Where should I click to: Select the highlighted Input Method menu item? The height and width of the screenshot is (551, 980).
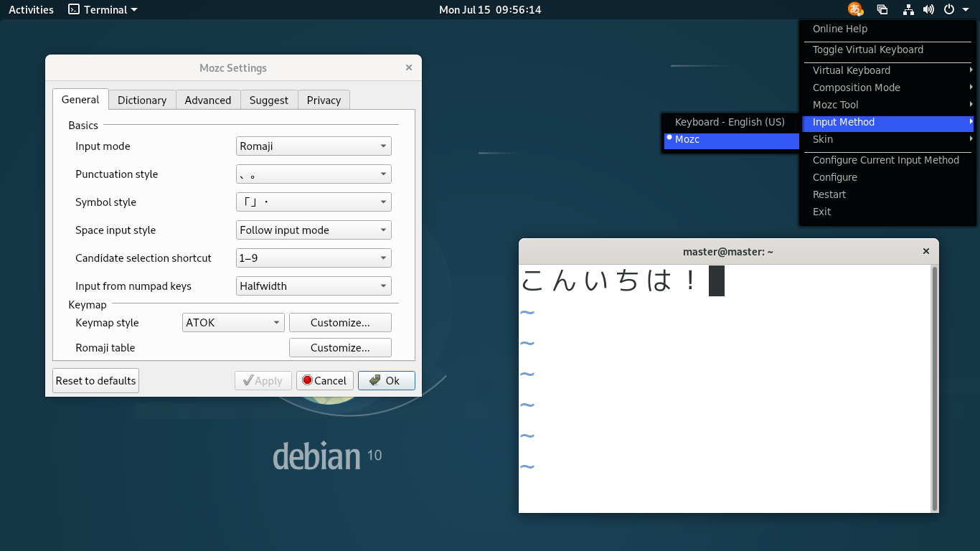point(888,123)
